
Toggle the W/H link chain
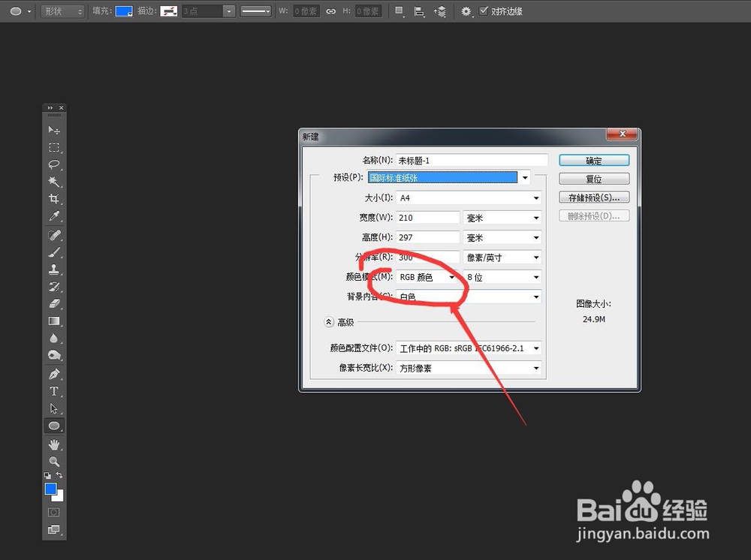coord(330,11)
